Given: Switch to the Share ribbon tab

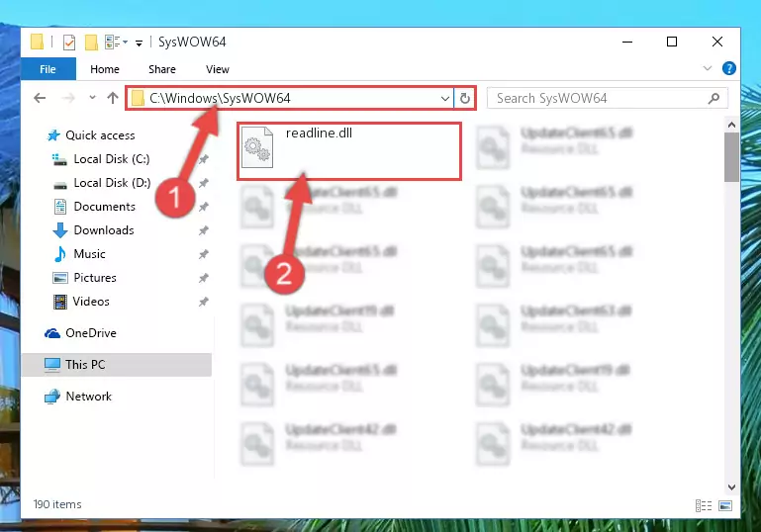Looking at the screenshot, I should click(x=162, y=69).
